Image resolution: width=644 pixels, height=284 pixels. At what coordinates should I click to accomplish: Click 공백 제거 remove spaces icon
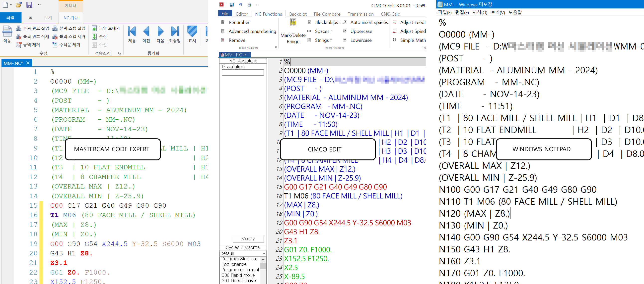(18, 45)
